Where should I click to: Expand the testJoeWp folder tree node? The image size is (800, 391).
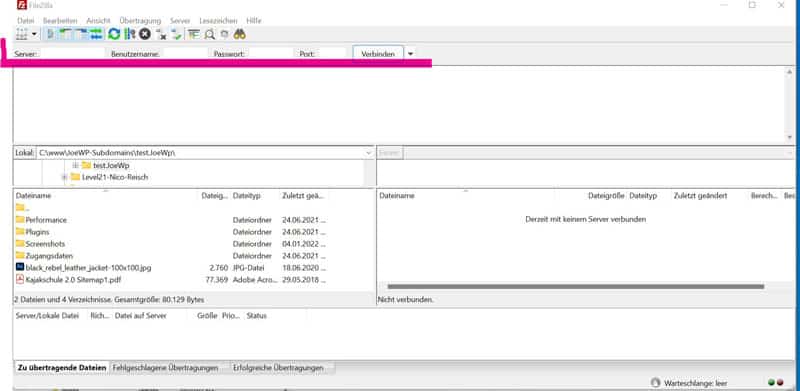click(x=75, y=165)
